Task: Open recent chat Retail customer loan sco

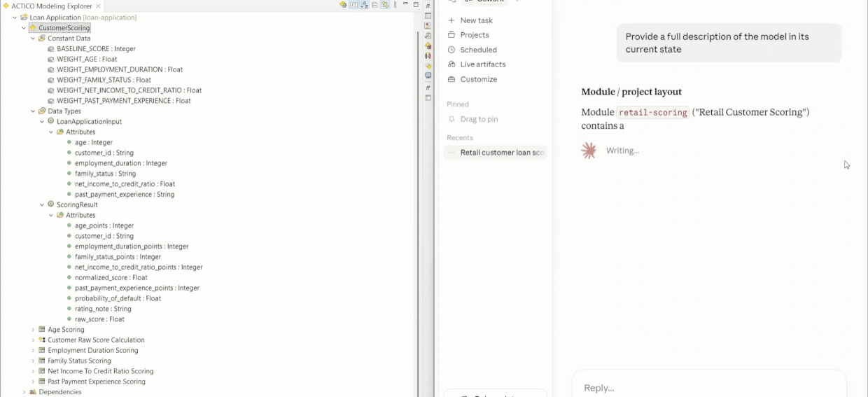Action: pyautogui.click(x=496, y=153)
